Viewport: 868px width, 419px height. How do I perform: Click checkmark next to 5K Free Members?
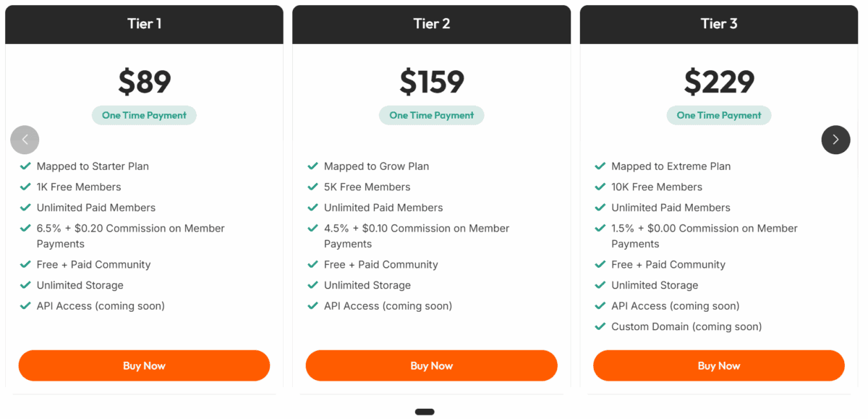312,187
